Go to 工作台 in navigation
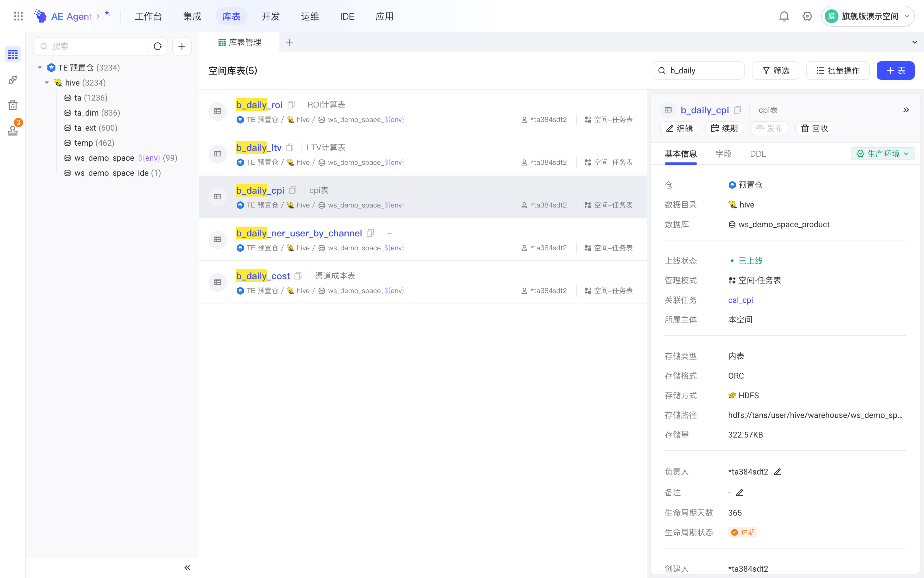 pos(148,16)
